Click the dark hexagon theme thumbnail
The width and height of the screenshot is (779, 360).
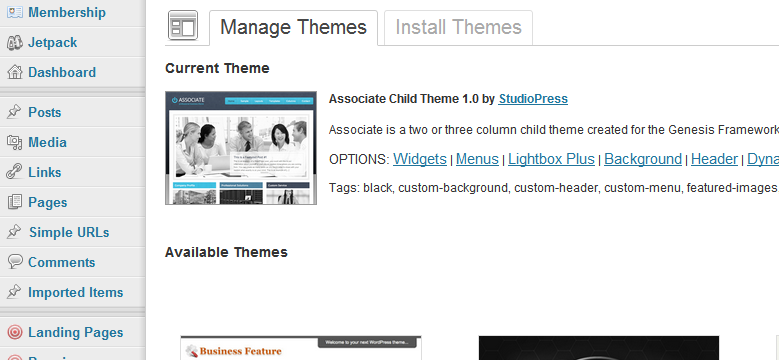click(x=599, y=348)
